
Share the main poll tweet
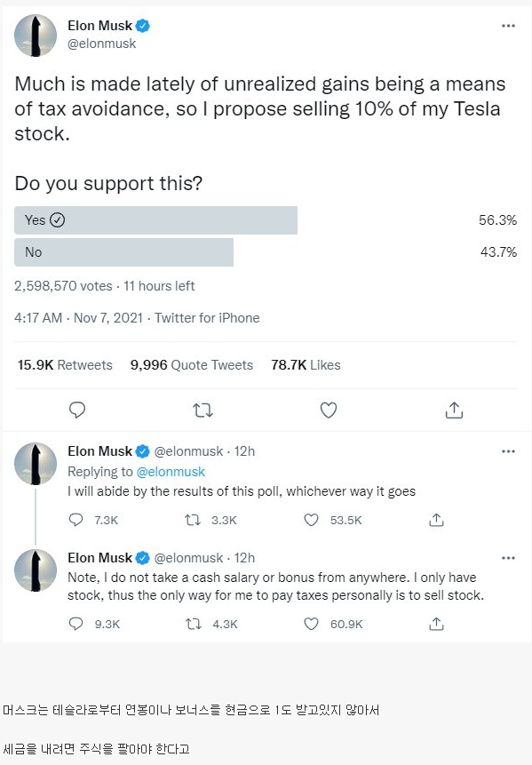click(454, 410)
